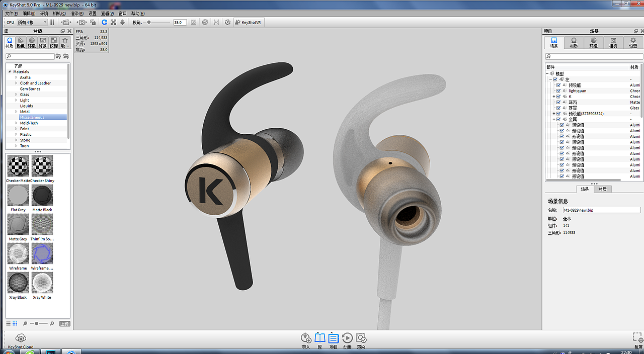The width and height of the screenshot is (644, 354).
Task: Open the CPU cores dropdown 所有4核
Action: tap(32, 22)
